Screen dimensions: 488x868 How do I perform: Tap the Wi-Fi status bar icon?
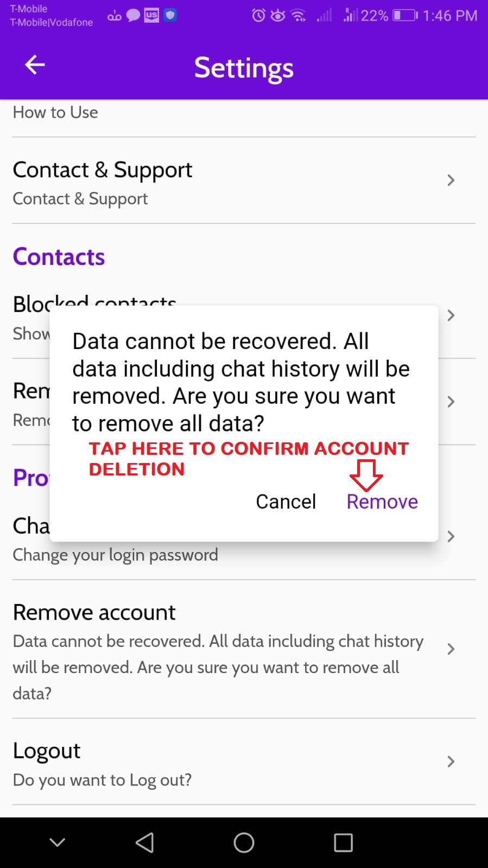tap(299, 15)
